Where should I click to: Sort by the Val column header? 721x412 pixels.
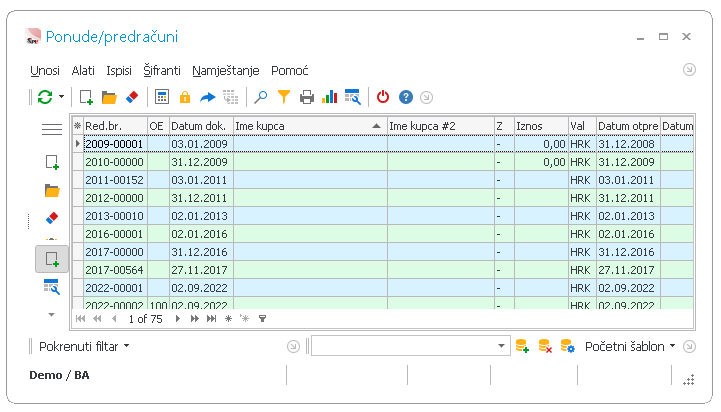pyautogui.click(x=582, y=126)
